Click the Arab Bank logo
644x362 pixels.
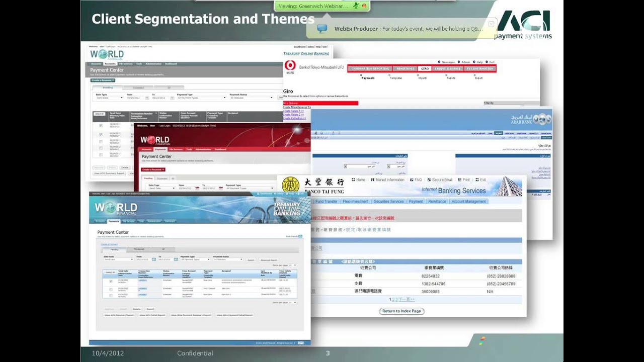tap(531, 119)
